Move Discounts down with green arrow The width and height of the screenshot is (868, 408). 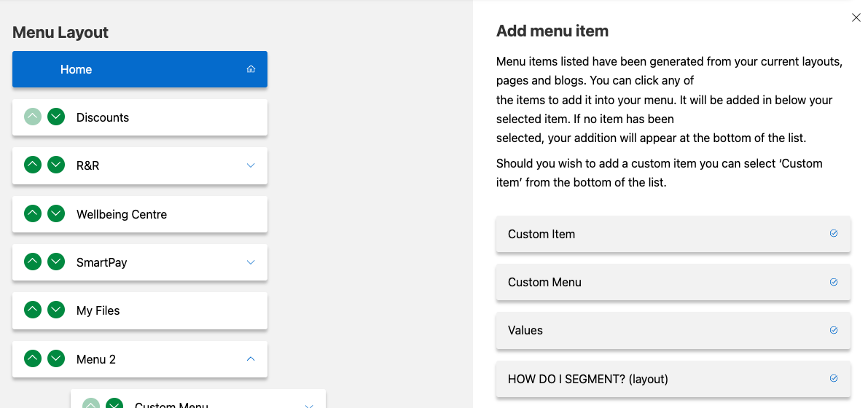click(x=56, y=117)
